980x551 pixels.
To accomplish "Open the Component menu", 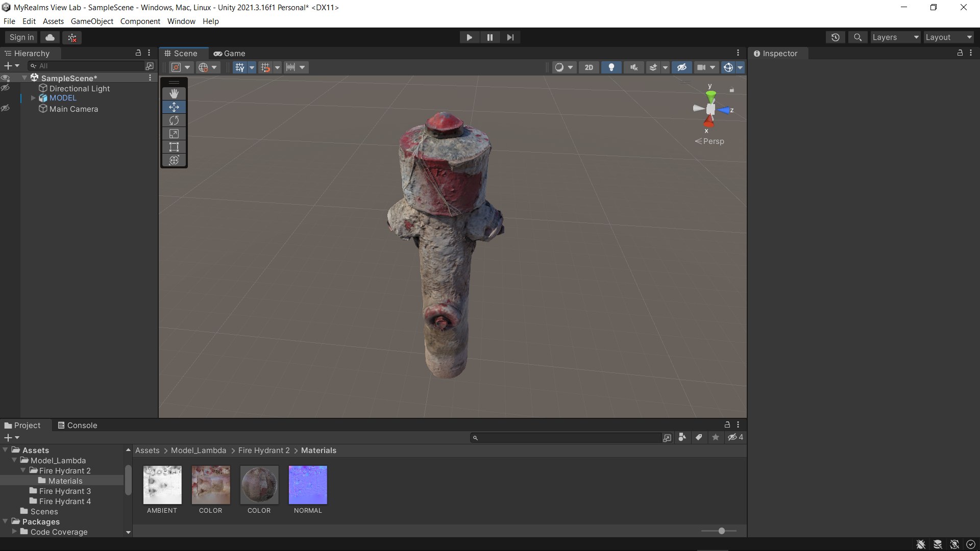I will [x=140, y=21].
